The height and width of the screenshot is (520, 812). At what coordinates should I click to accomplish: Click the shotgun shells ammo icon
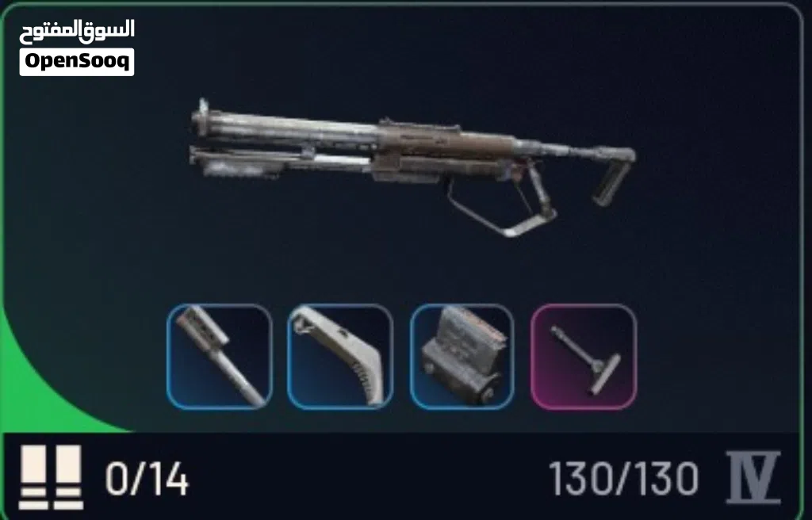(x=51, y=477)
